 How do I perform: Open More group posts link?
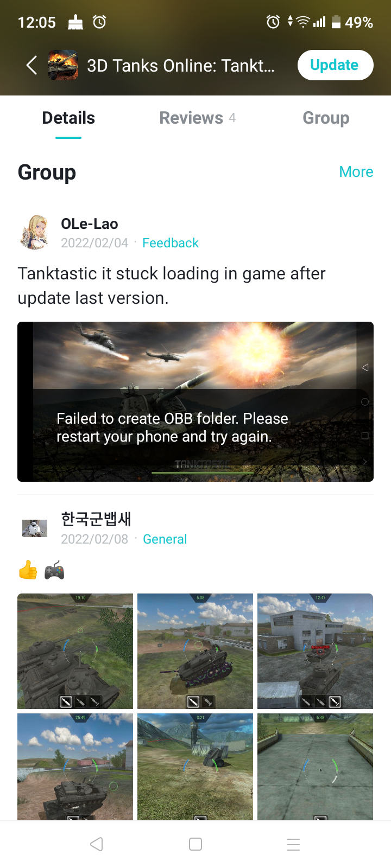tap(356, 172)
